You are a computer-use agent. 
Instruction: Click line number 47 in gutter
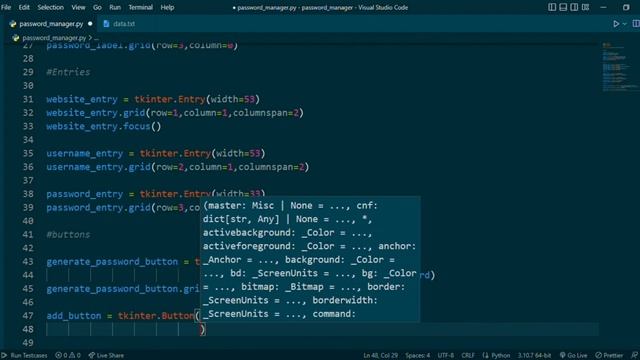click(x=28, y=316)
